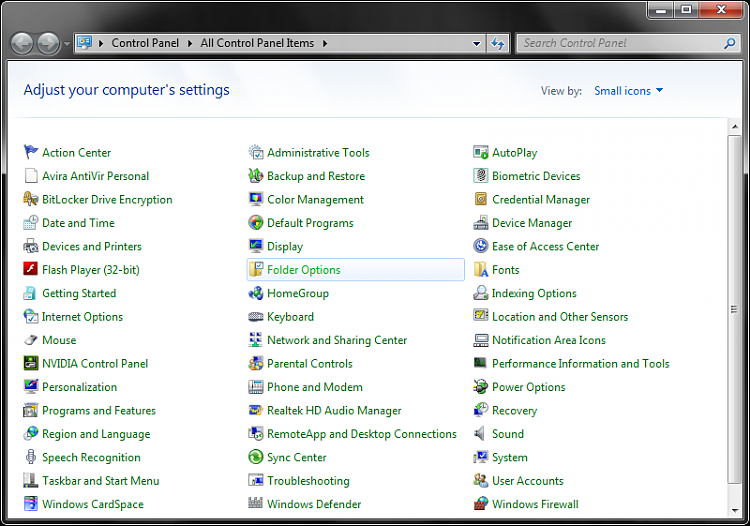Click the BitLocker Drive Encryption icon
The width and height of the screenshot is (750, 526).
click(x=31, y=199)
